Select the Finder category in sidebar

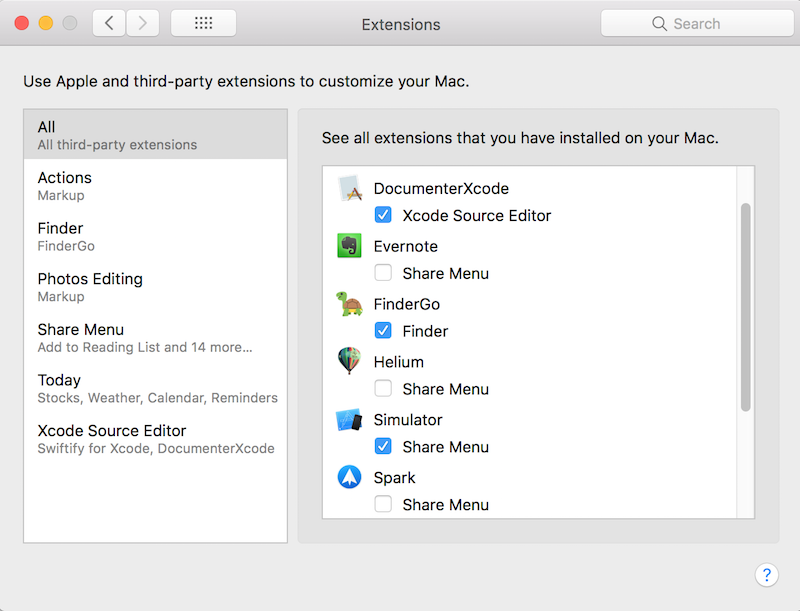tap(156, 236)
